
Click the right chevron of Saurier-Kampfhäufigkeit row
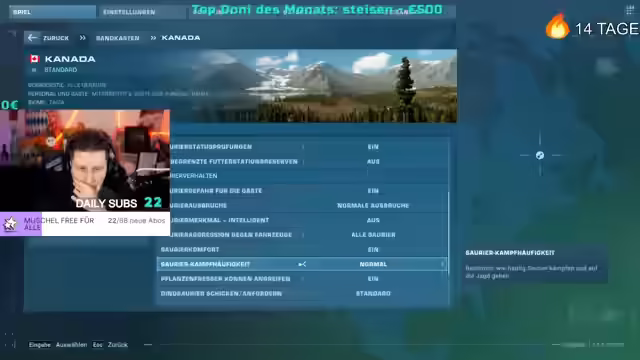click(x=442, y=264)
